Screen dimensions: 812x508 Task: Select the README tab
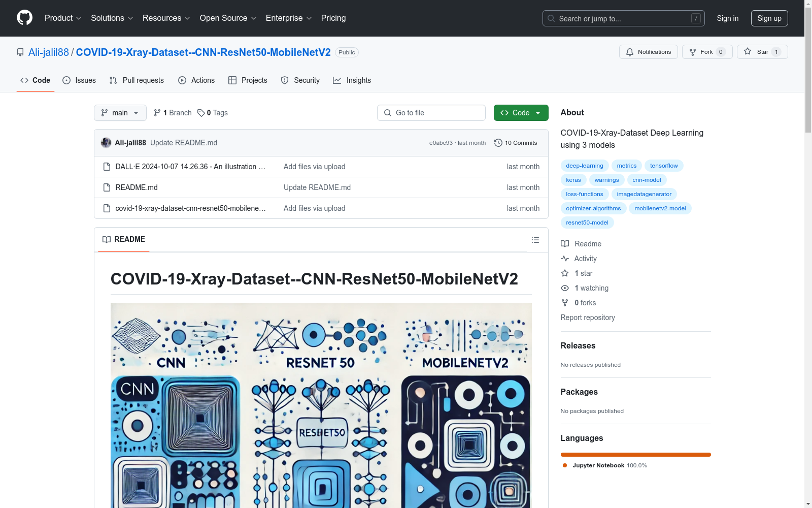pyautogui.click(x=124, y=239)
